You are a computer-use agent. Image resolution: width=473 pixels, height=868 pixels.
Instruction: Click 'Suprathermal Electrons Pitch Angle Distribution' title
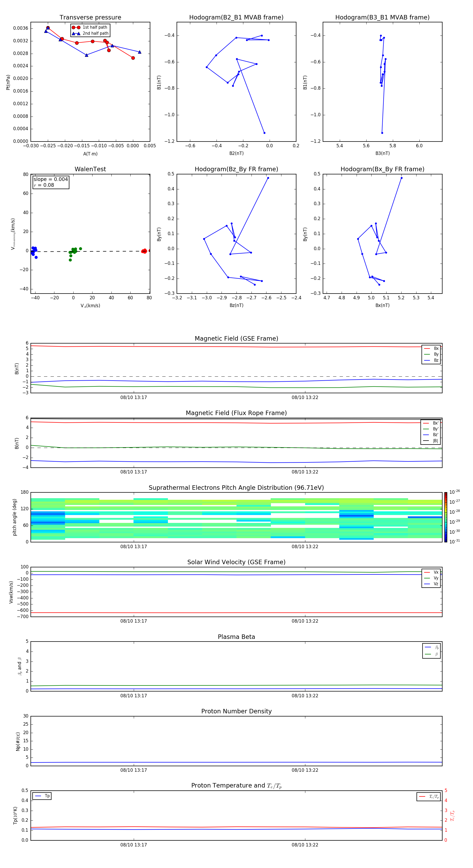click(x=236, y=488)
